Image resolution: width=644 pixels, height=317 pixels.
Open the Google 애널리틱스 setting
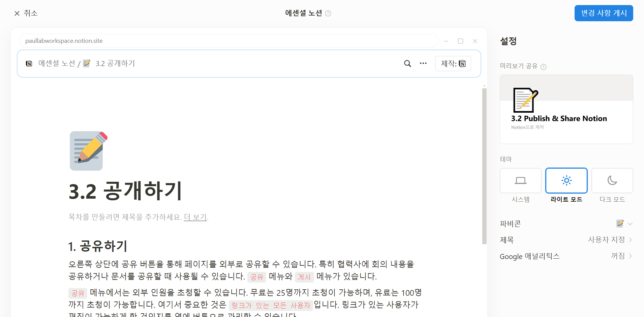566,256
